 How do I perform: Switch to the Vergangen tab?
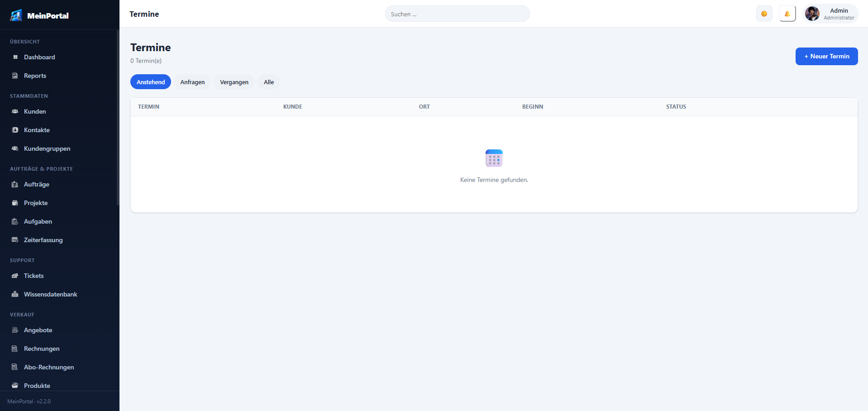click(x=234, y=82)
